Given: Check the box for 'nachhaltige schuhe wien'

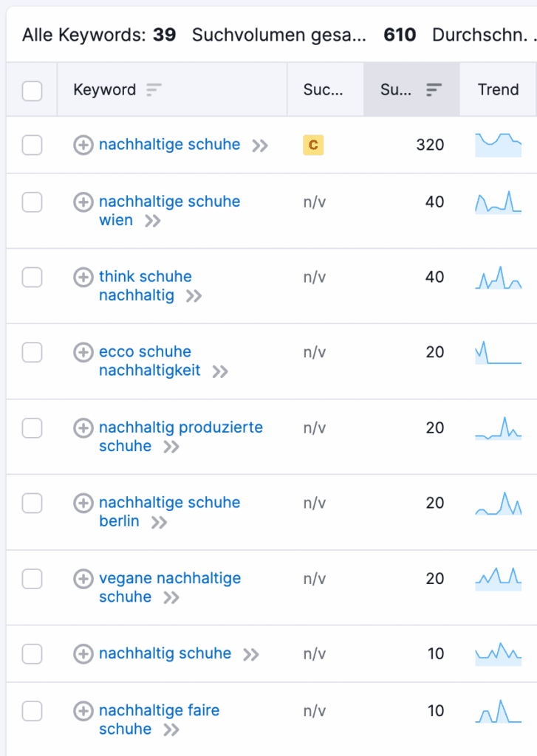Looking at the screenshot, I should tap(32, 202).
